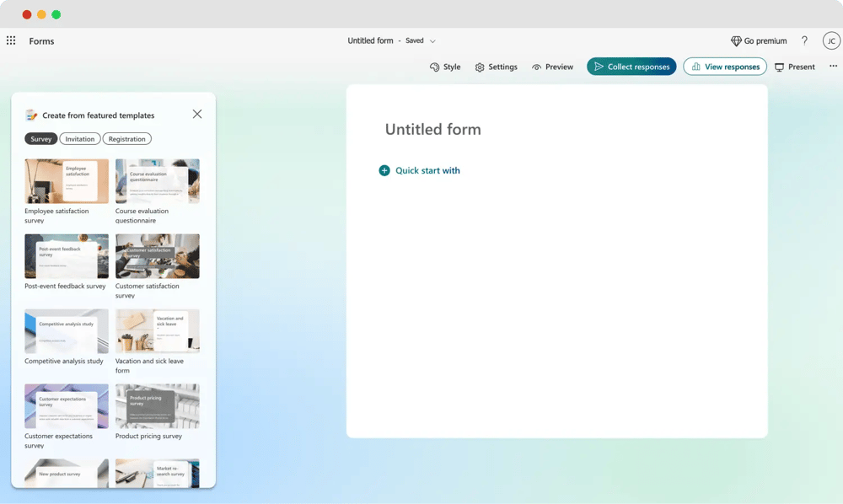Click the Collect responses button
843x504 pixels.
click(x=631, y=67)
